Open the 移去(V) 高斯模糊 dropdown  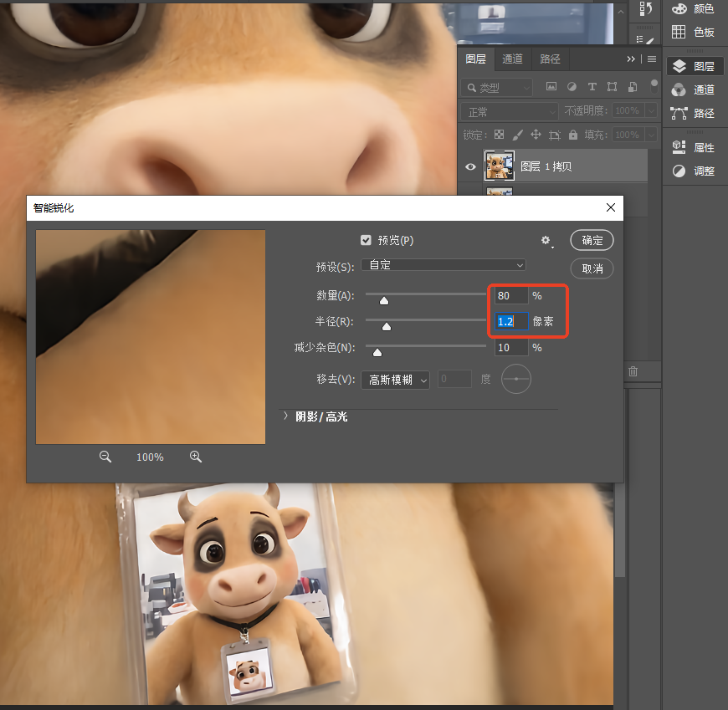click(395, 380)
